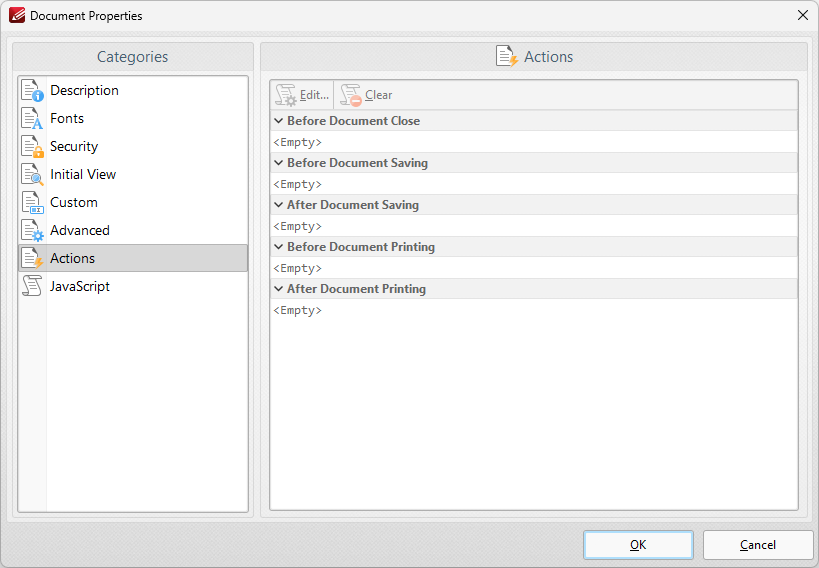The width and height of the screenshot is (819, 568).
Task: Click the Custom category icon
Action: point(32,202)
